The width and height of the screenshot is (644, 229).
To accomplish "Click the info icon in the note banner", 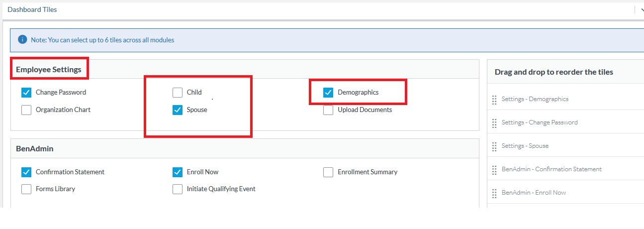I will tap(22, 40).
